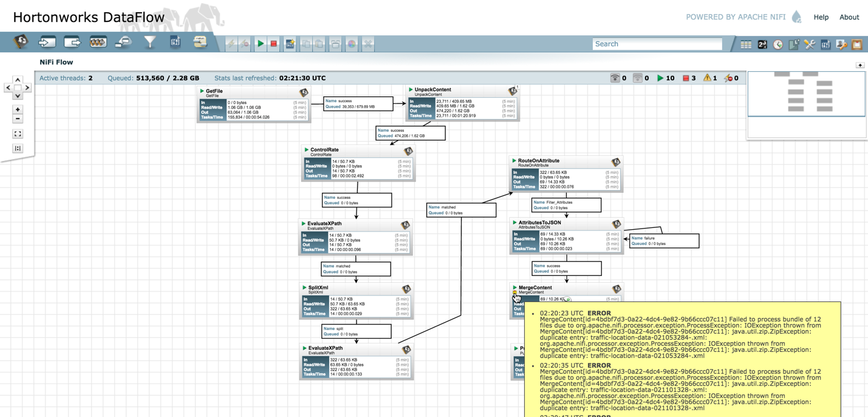
Task: Open the Fill Color picker in the toolbar
Action: point(351,43)
